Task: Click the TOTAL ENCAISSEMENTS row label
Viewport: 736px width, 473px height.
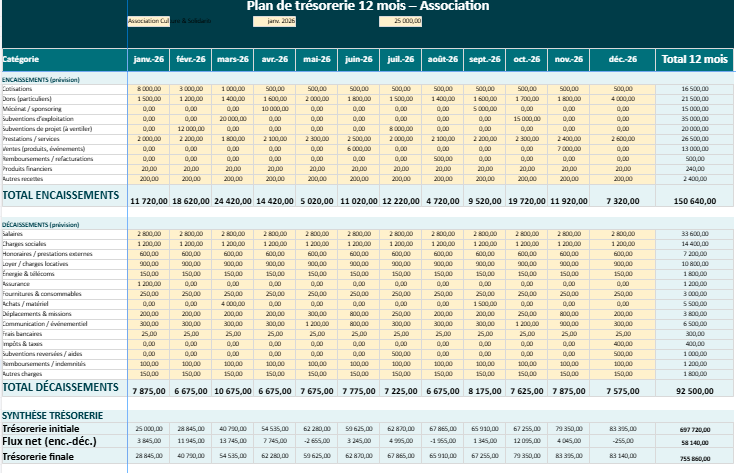Action: (x=61, y=195)
